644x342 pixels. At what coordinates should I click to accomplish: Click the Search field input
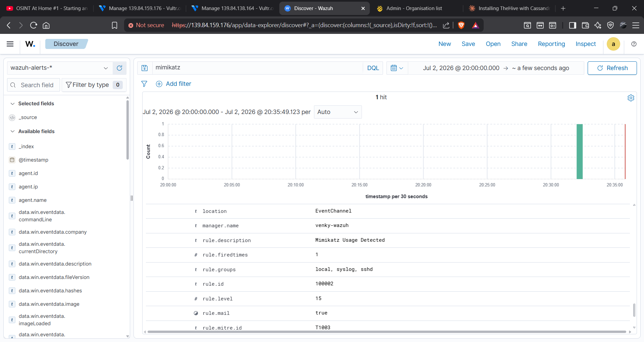pos(34,85)
